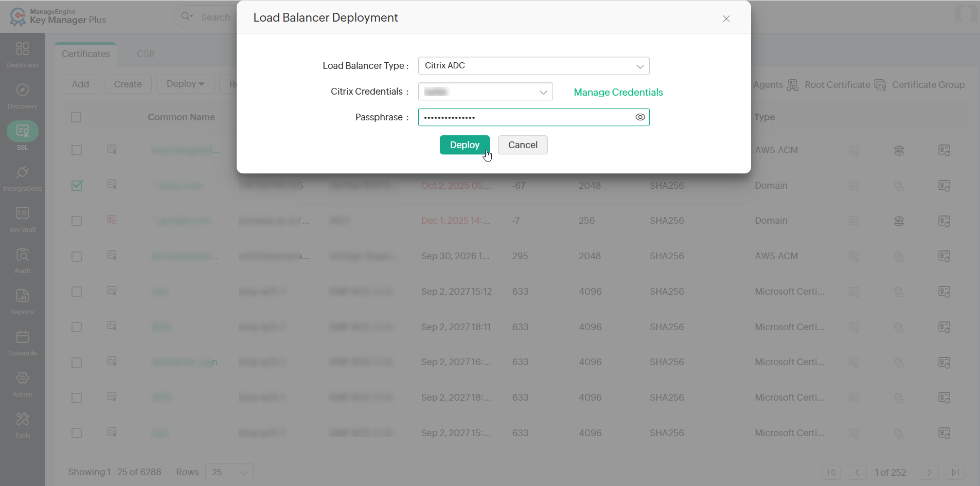980x486 pixels.
Task: Go to next page arrow
Action: (929, 472)
